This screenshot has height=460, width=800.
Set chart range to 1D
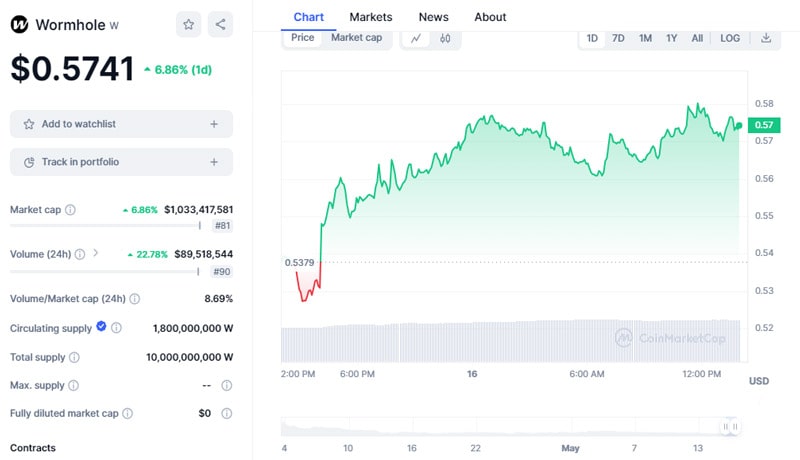(592, 38)
